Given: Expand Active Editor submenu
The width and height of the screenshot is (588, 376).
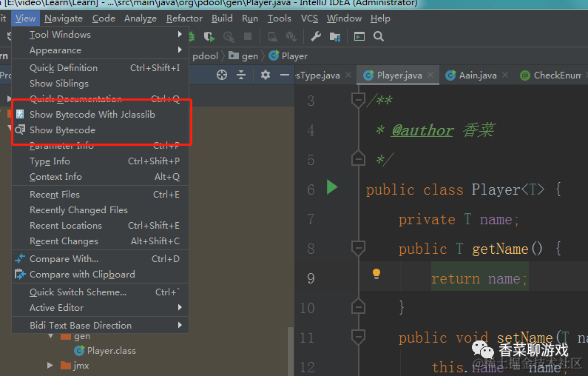Looking at the screenshot, I should (100, 308).
